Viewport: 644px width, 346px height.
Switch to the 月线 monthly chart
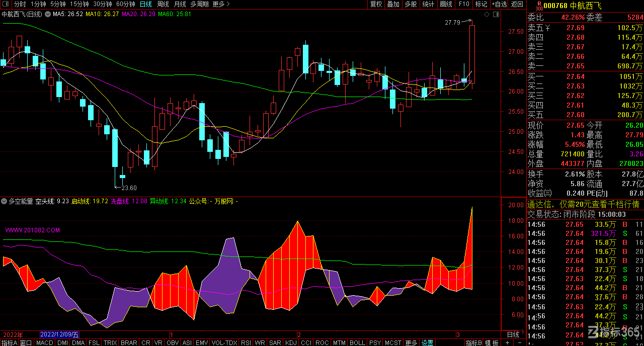point(180,4)
